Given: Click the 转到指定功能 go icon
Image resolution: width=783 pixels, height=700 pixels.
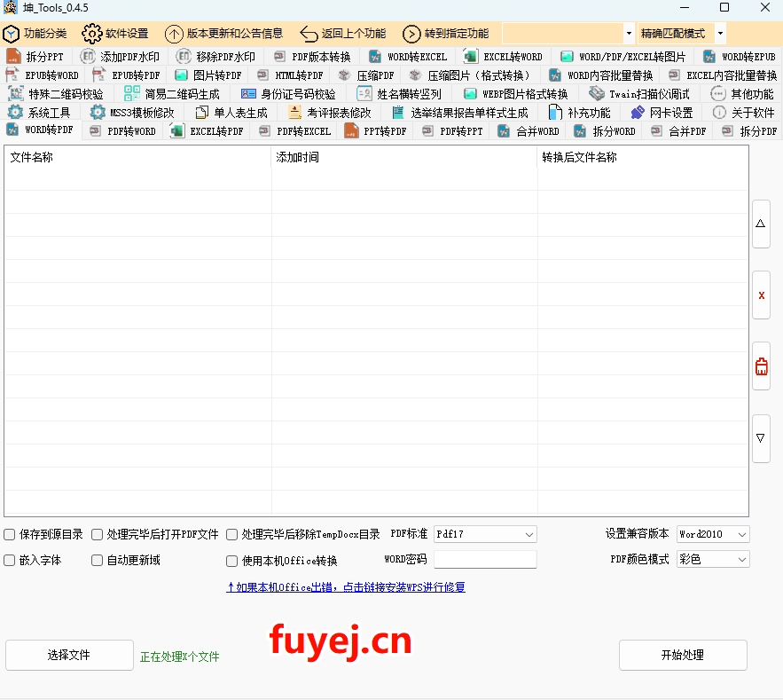Looking at the screenshot, I should tap(411, 34).
